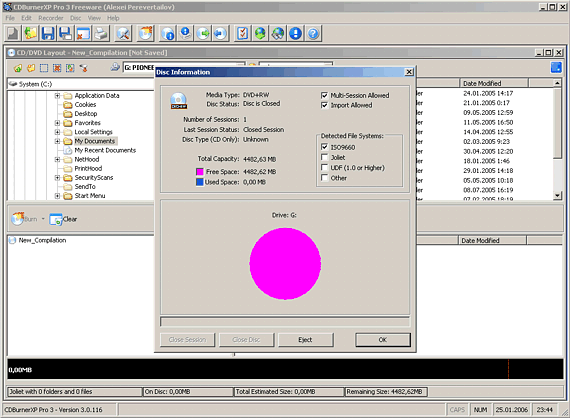Click the Select All dotted square icon
The height and width of the screenshot is (418, 570).
tap(44, 68)
